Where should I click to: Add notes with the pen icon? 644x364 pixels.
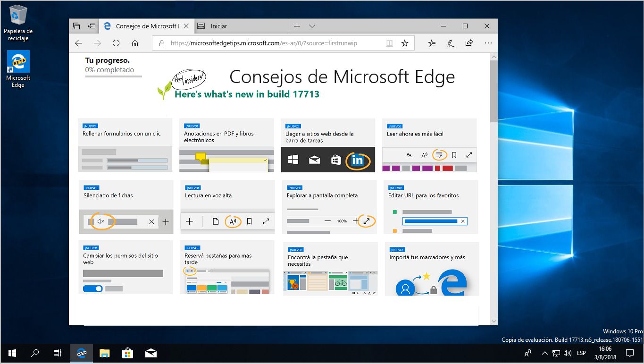click(x=451, y=43)
